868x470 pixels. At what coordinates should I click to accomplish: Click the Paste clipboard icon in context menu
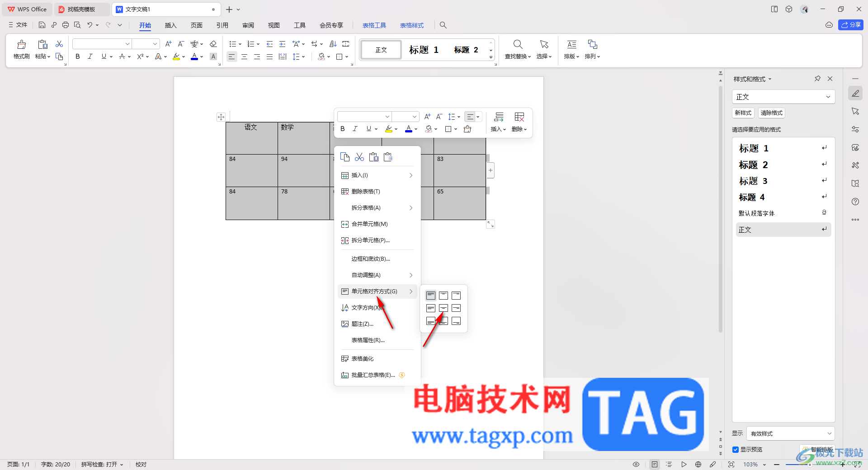pyautogui.click(x=374, y=157)
